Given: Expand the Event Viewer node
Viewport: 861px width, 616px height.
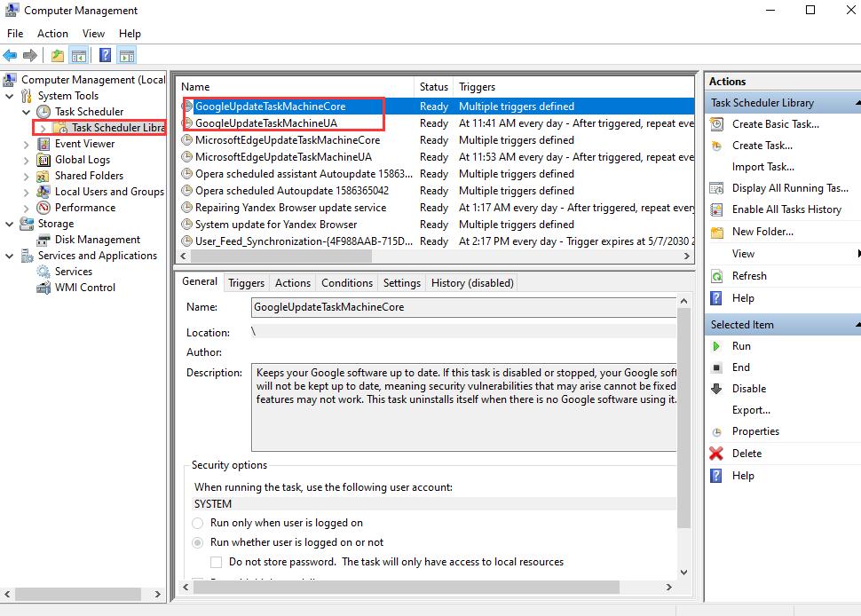Looking at the screenshot, I should [x=27, y=145].
